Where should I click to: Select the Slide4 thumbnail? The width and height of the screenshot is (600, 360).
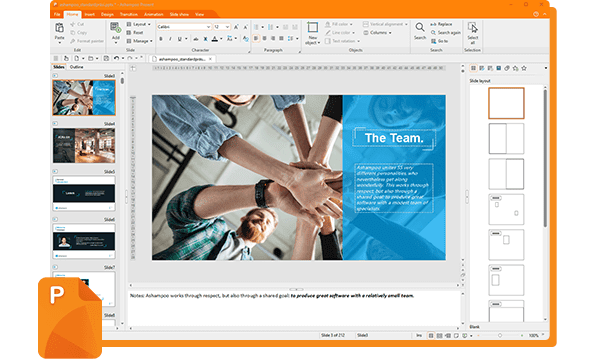tap(84, 145)
